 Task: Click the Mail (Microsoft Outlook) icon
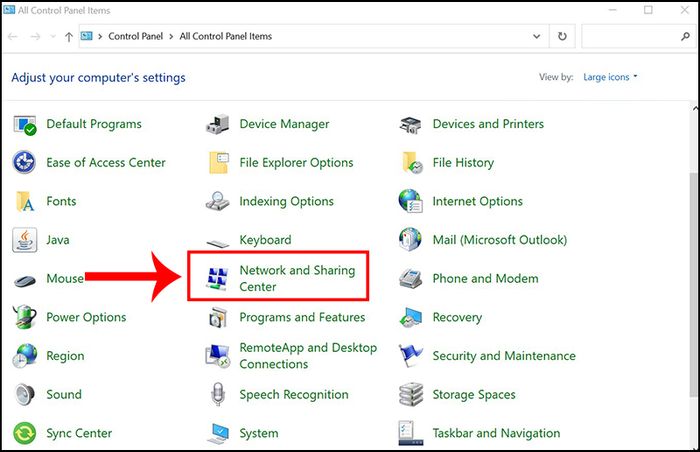click(410, 240)
